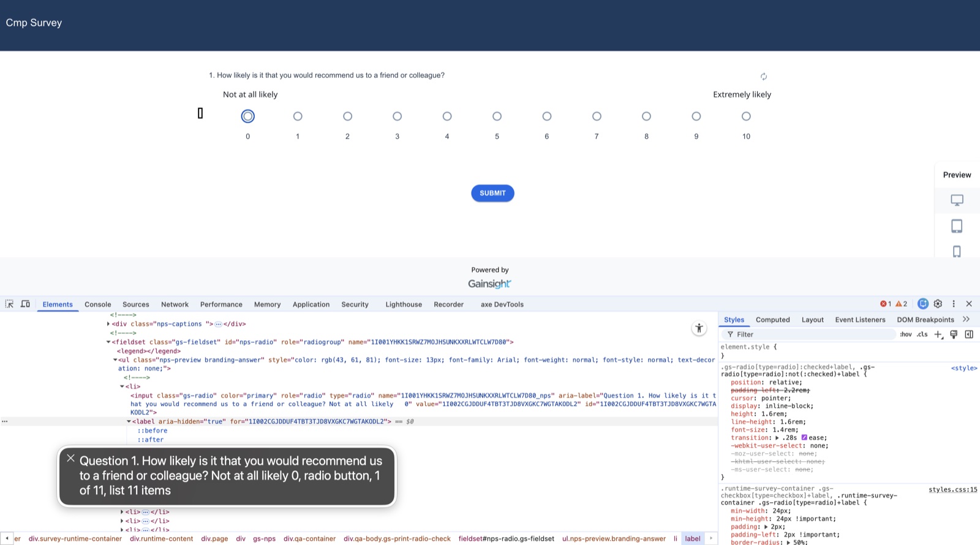This screenshot has height=545, width=980.
Task: Select rating 6 radio button
Action: (x=547, y=116)
